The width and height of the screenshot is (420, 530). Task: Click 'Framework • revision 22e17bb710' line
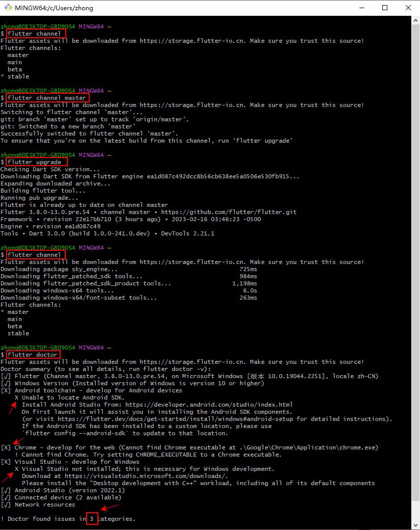click(130, 219)
